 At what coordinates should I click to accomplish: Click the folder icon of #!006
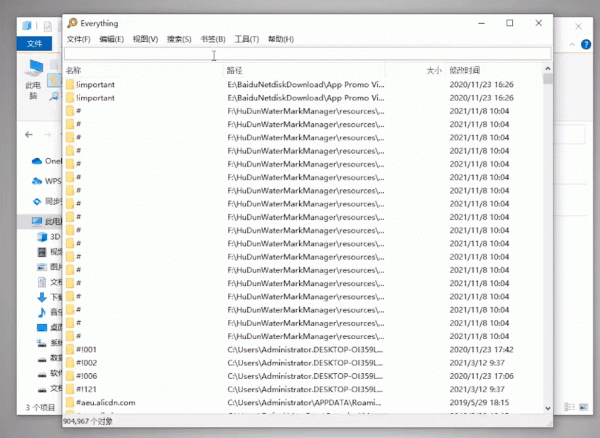click(70, 376)
